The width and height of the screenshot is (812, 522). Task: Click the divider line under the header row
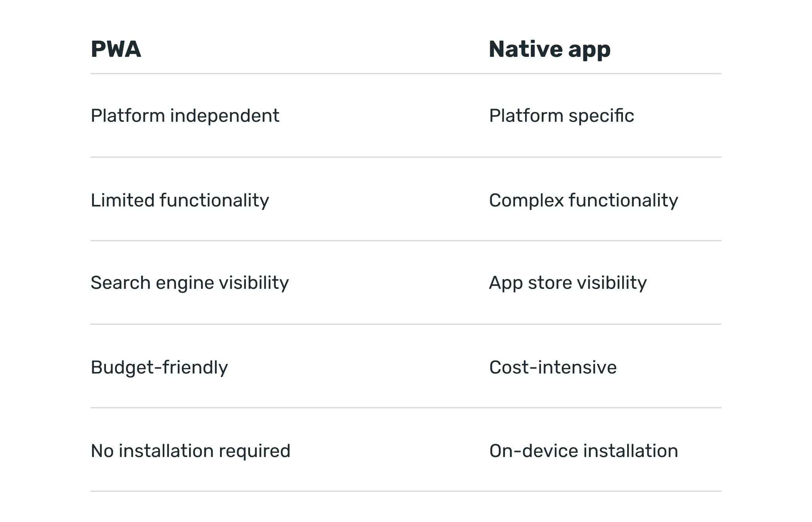coord(406,73)
